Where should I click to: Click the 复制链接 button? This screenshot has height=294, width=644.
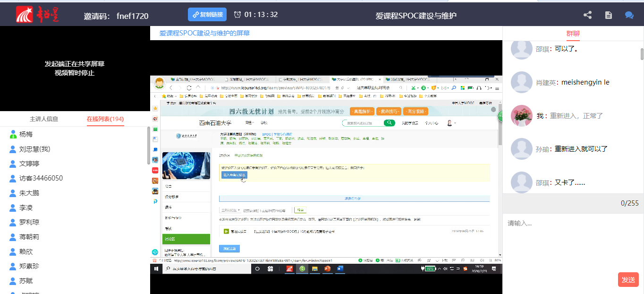click(x=207, y=15)
